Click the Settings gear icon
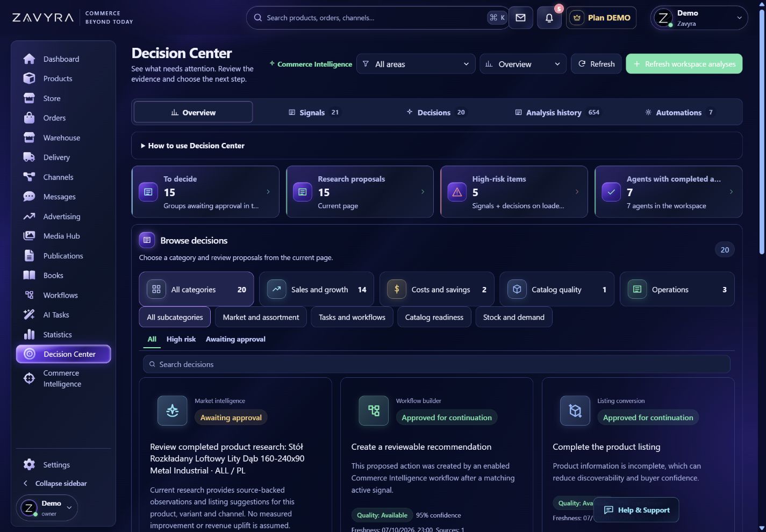Image resolution: width=766 pixels, height=532 pixels. click(29, 465)
